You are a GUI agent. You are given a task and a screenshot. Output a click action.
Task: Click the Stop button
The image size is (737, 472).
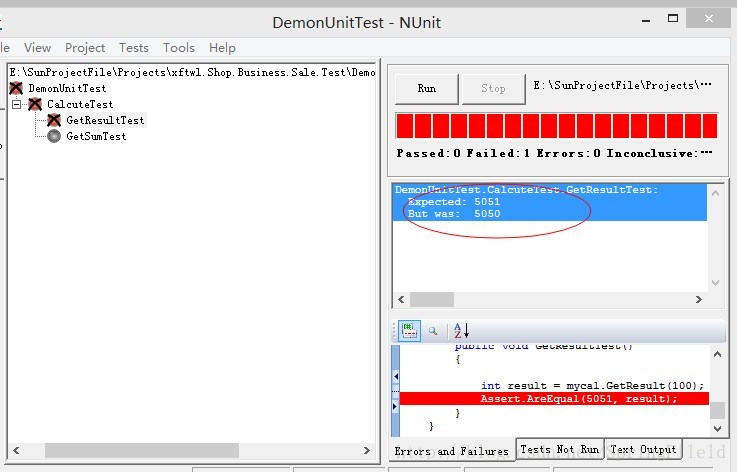pos(493,88)
